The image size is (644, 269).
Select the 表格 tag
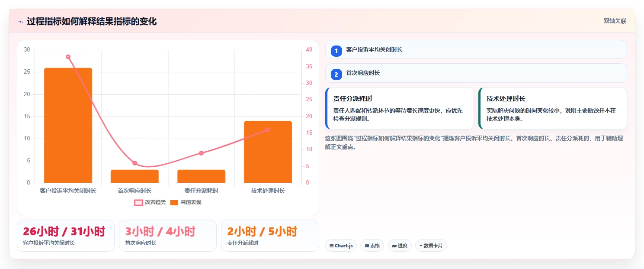372,246
